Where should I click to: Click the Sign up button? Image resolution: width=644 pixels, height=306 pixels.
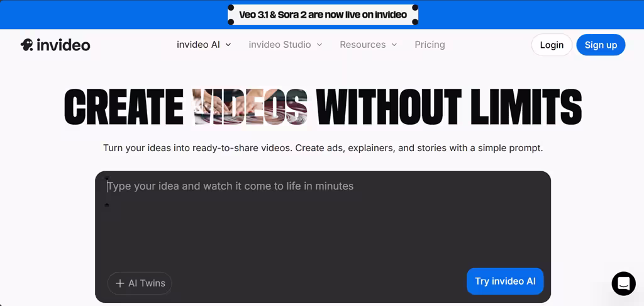(601, 45)
